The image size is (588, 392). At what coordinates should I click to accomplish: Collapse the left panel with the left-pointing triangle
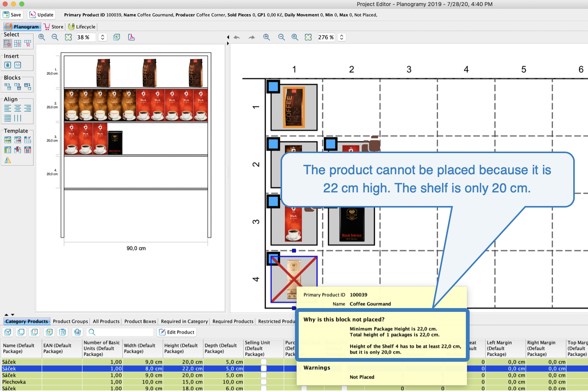228,37
